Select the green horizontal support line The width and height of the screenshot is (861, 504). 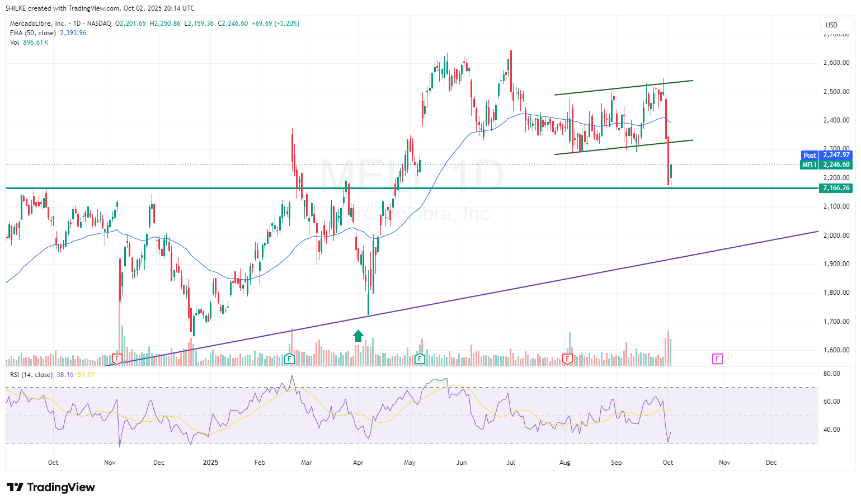[x=412, y=188]
